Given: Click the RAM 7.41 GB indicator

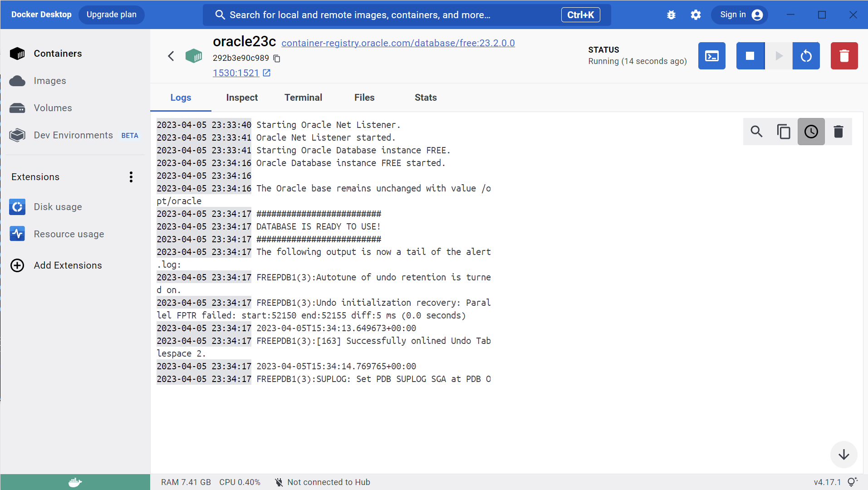Looking at the screenshot, I should pyautogui.click(x=186, y=482).
